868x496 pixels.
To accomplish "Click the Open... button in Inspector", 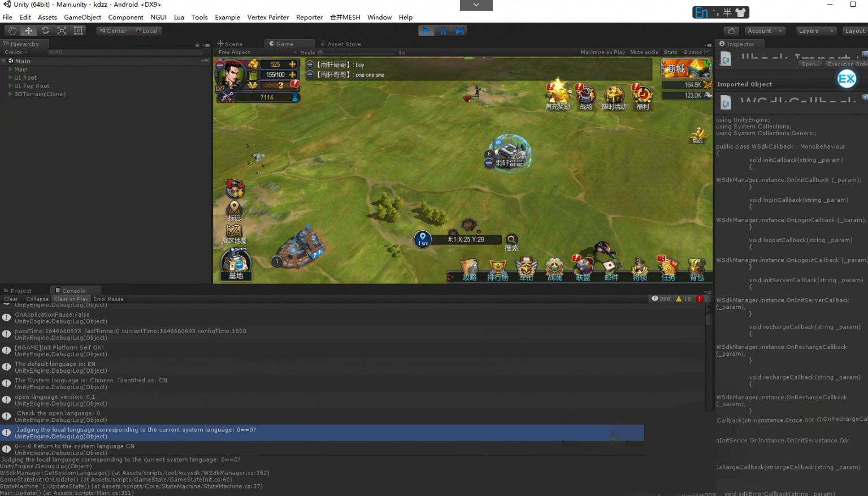I will (810, 64).
